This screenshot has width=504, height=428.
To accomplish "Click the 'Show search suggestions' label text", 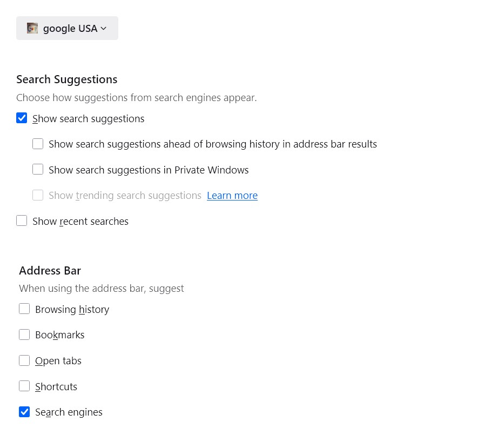I will [88, 119].
